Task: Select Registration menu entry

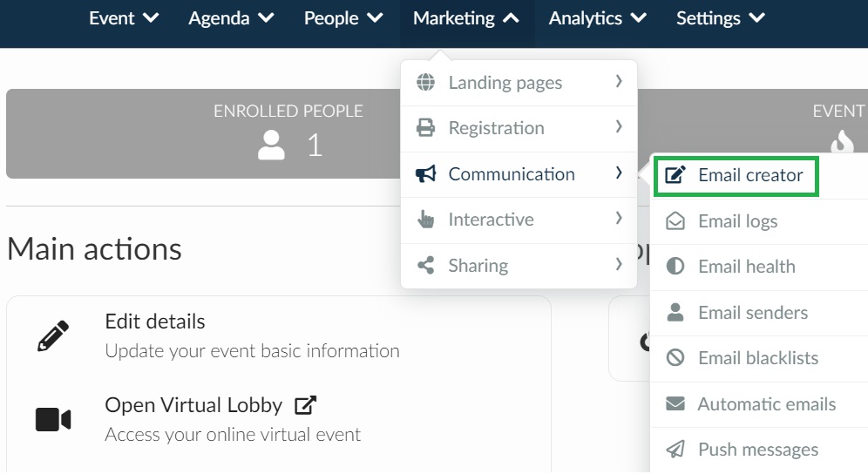Action: point(519,128)
